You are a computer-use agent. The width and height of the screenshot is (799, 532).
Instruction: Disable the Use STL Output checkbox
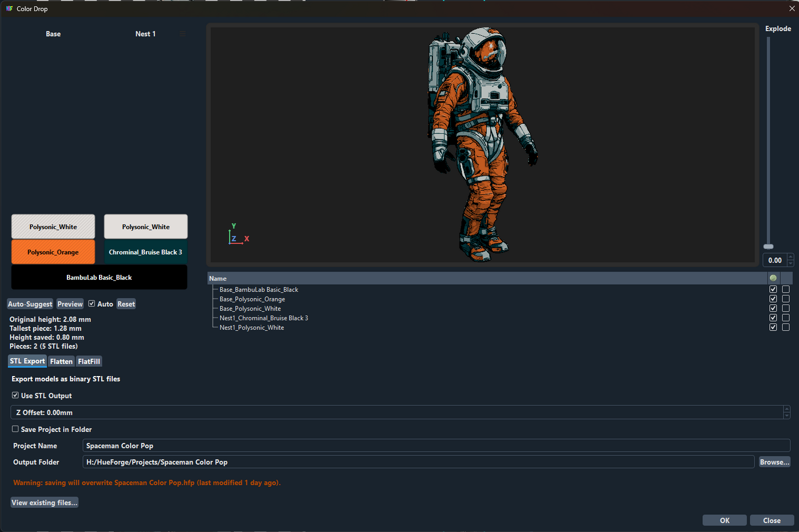pos(15,395)
